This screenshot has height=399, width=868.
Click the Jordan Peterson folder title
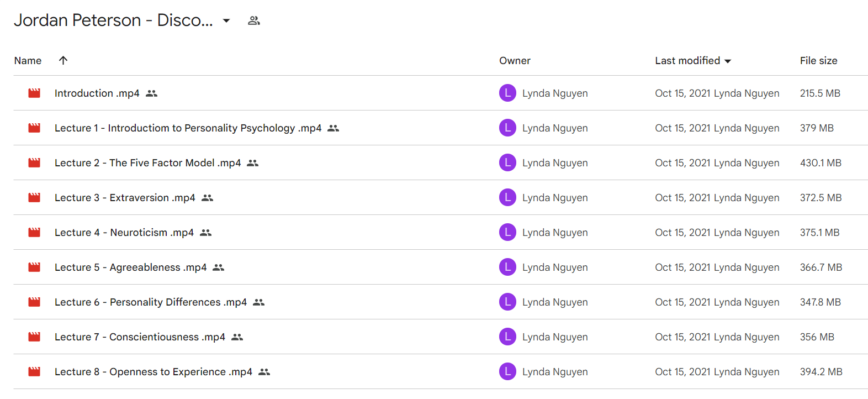(x=113, y=20)
